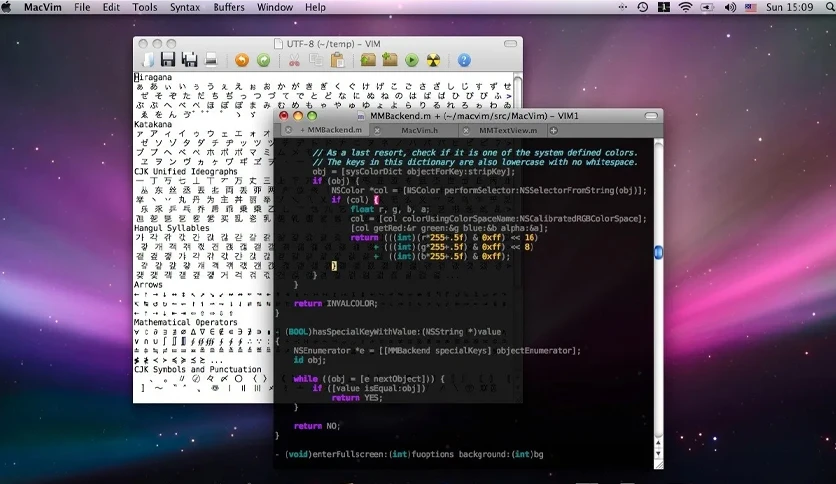Open Time Machine status icon in the menu bar
Viewport: 836px width, 484px height.
(642, 7)
